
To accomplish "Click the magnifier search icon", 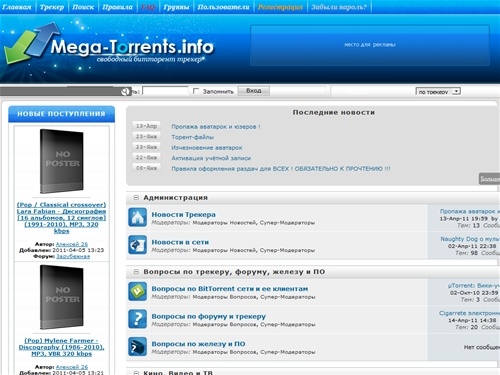I will pyautogui.click(x=125, y=91).
